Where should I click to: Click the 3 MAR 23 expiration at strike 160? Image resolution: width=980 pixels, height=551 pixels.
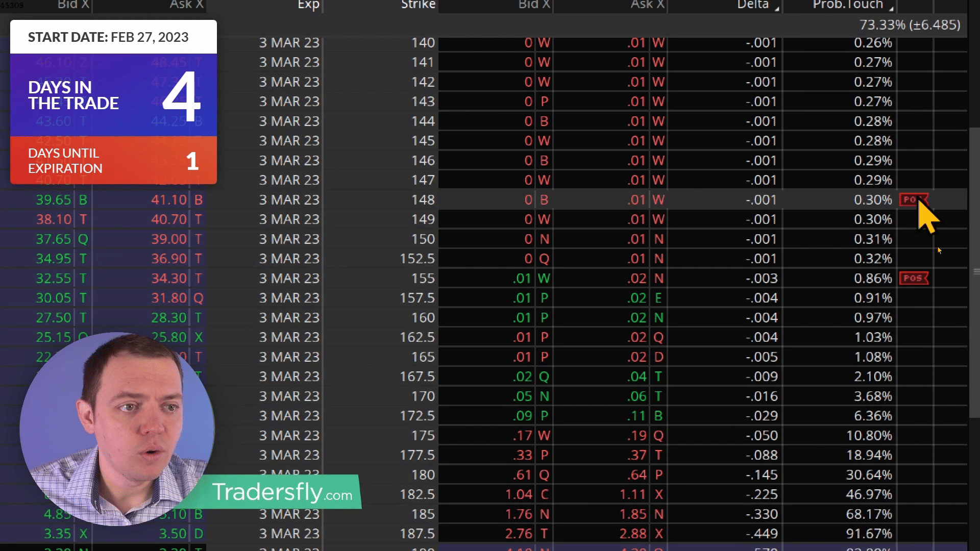click(x=289, y=318)
